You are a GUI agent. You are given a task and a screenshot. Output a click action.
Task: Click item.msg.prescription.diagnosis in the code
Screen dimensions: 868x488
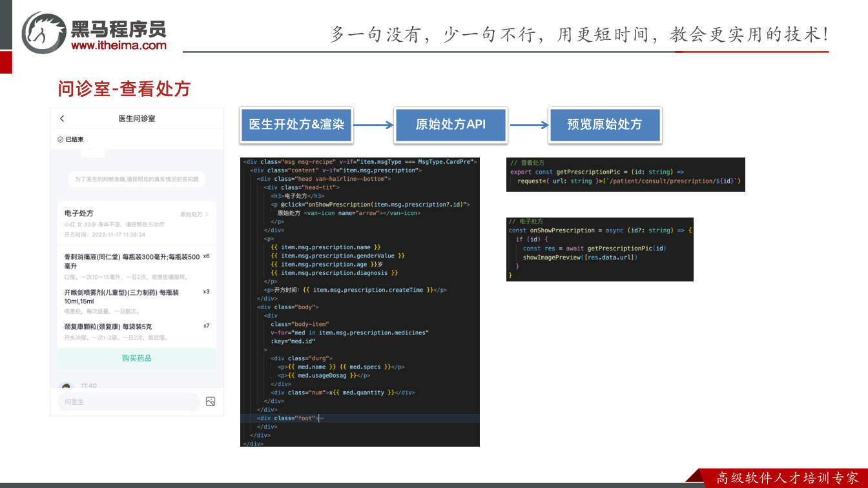pos(335,273)
